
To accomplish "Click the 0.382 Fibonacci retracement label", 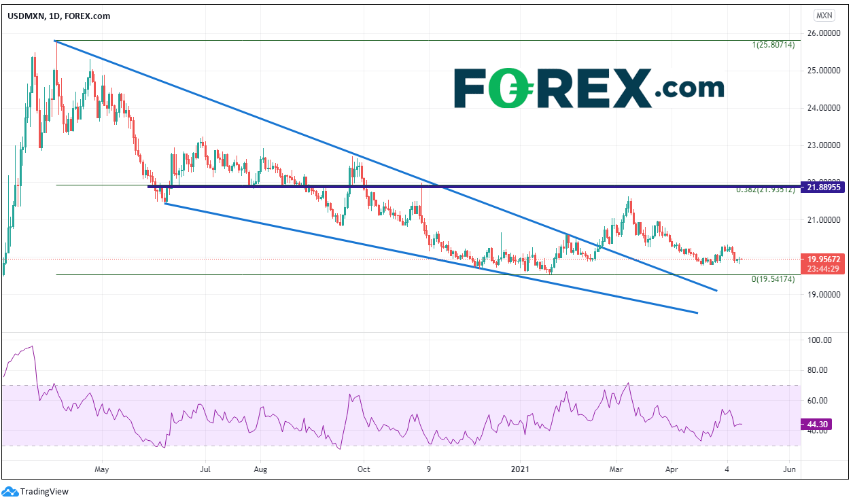I will point(765,190).
